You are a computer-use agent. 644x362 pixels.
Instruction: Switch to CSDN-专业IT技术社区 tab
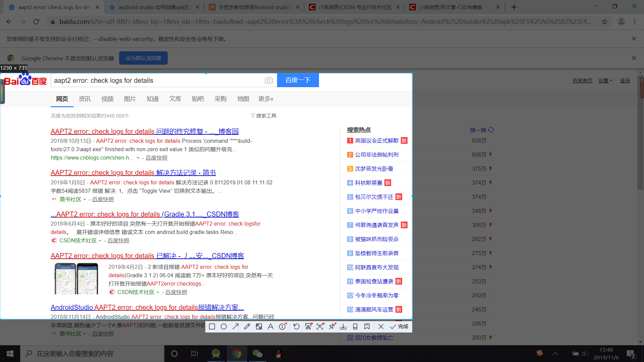click(x=354, y=7)
